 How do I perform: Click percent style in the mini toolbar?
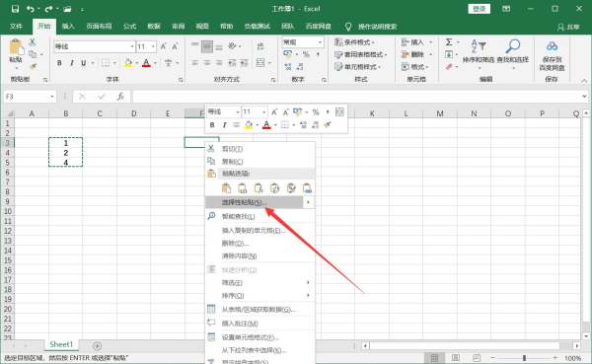[x=316, y=111]
